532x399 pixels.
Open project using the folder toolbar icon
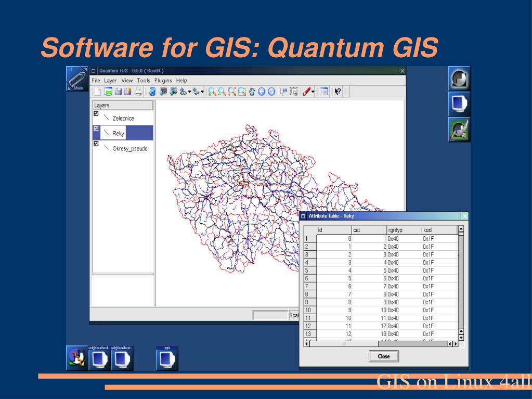(108, 91)
